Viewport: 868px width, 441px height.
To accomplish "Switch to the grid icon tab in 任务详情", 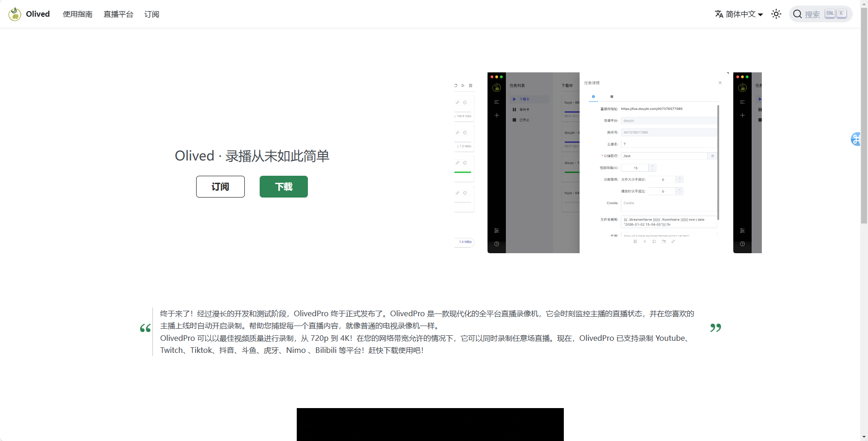I will tap(612, 96).
